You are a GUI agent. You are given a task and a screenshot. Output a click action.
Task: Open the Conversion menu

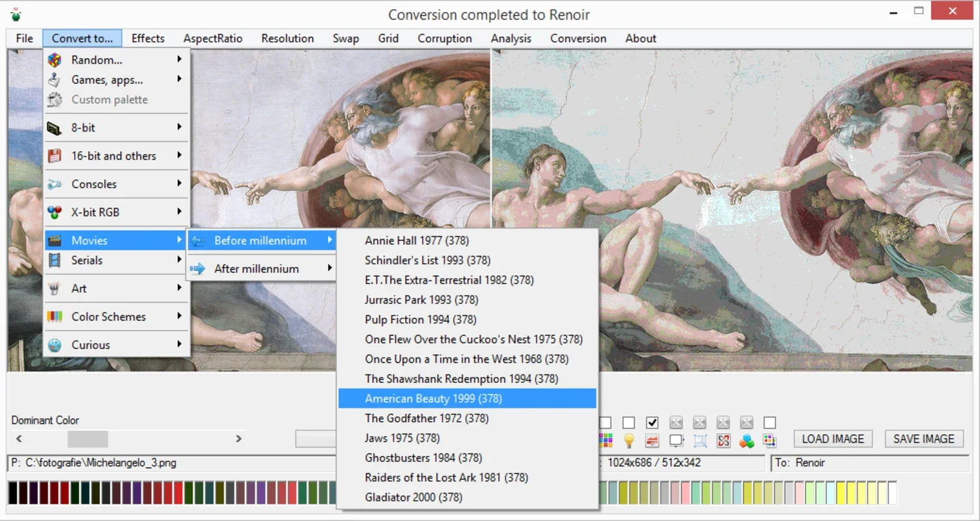click(578, 38)
